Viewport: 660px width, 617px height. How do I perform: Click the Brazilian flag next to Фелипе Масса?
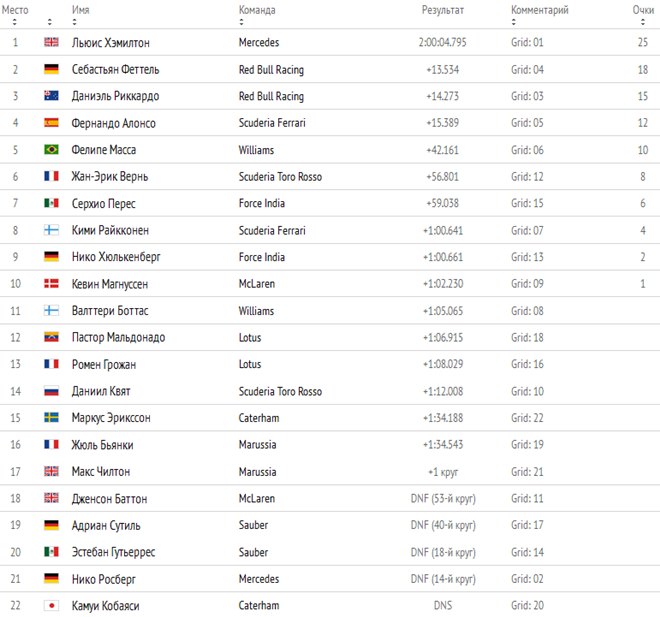(51, 149)
